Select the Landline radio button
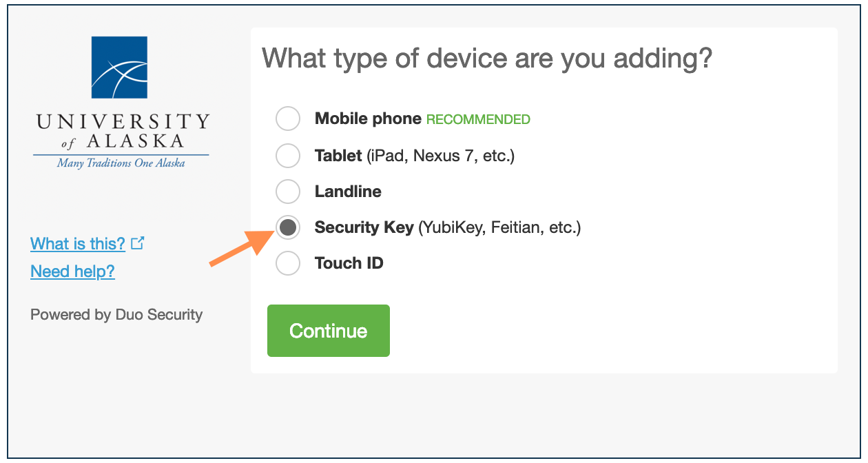Viewport: 868px width, 463px height. [x=288, y=192]
